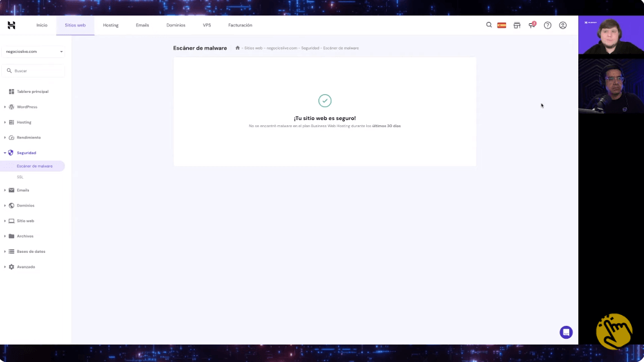
Task: Expand the Rendimiento section arrow
Action: [x=5, y=137]
